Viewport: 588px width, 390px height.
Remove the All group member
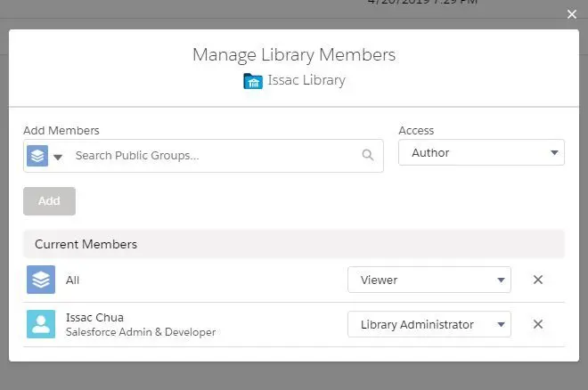point(538,280)
